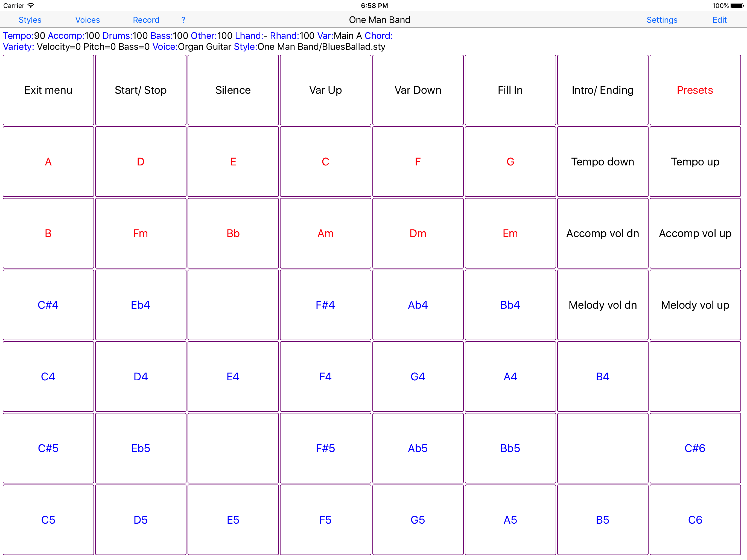
Task: Play the E4 note pad
Action: (233, 377)
